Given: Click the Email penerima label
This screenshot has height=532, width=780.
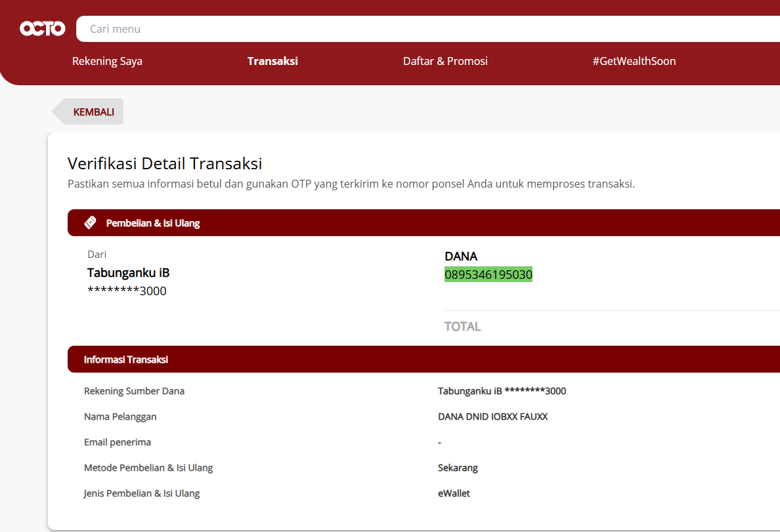Looking at the screenshot, I should pos(118,442).
